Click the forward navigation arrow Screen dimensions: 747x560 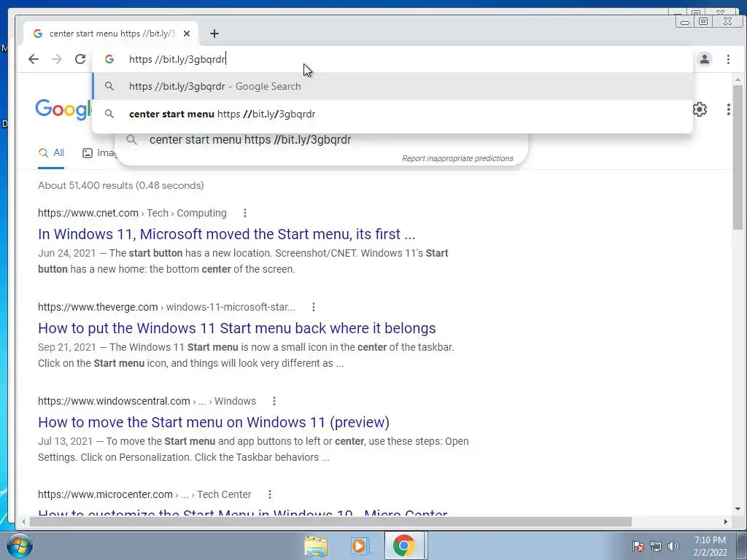(57, 59)
